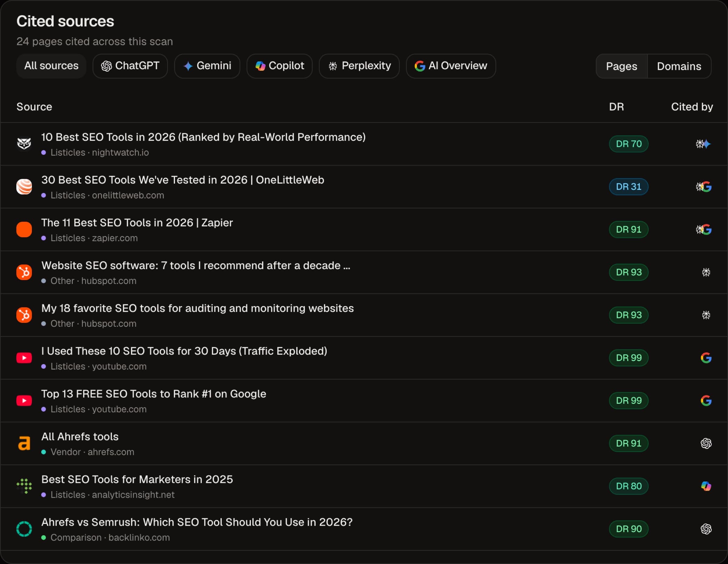The width and height of the screenshot is (728, 564).
Task: Click the ChatGPT cited-by icon in All Ahrefs tools row
Action: click(x=706, y=443)
